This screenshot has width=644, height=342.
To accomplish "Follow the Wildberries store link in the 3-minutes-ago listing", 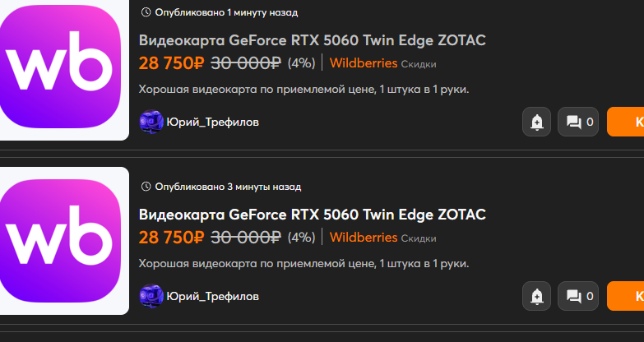I will coord(364,238).
